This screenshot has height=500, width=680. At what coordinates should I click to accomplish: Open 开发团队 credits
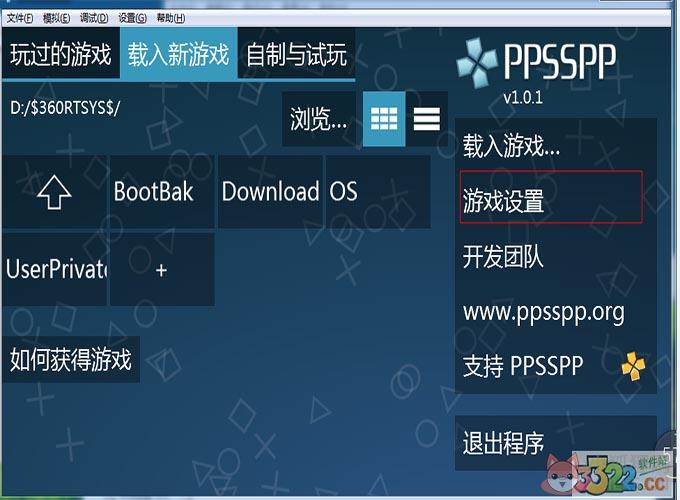[x=556, y=257]
